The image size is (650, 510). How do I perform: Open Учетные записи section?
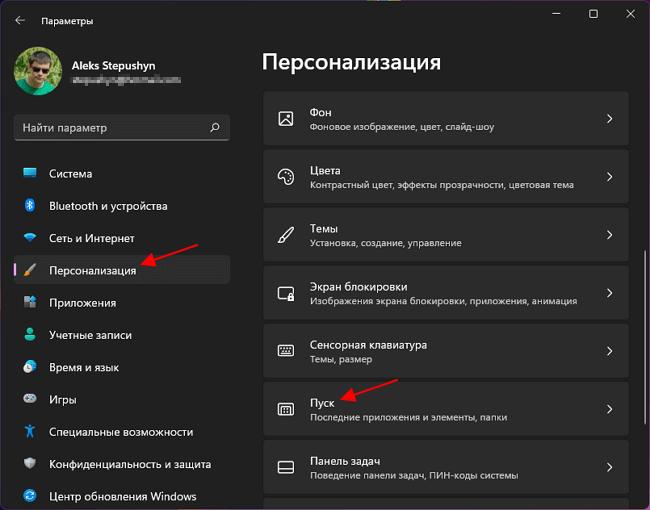(x=122, y=335)
